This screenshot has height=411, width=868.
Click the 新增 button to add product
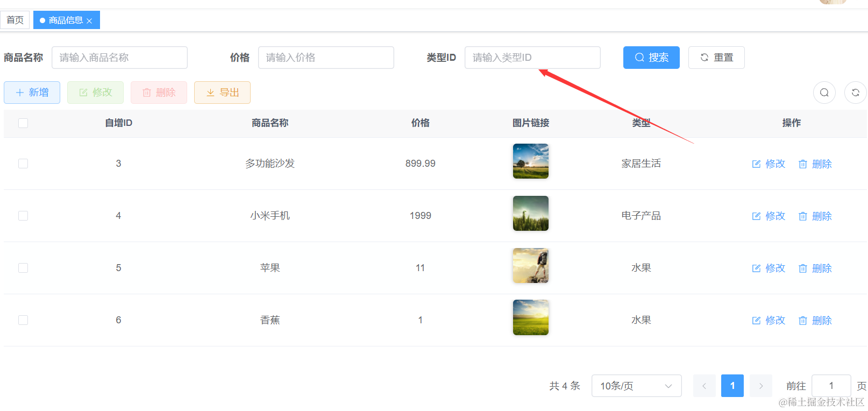coord(32,93)
